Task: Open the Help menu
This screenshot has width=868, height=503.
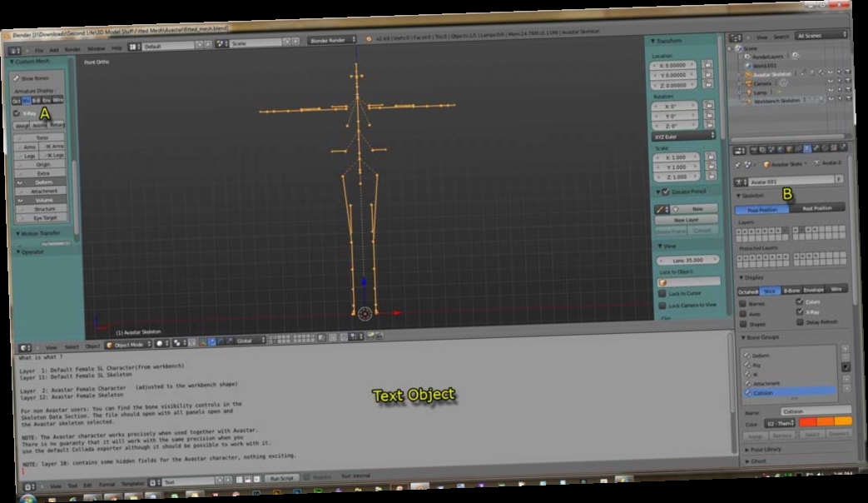Action: tap(117, 48)
